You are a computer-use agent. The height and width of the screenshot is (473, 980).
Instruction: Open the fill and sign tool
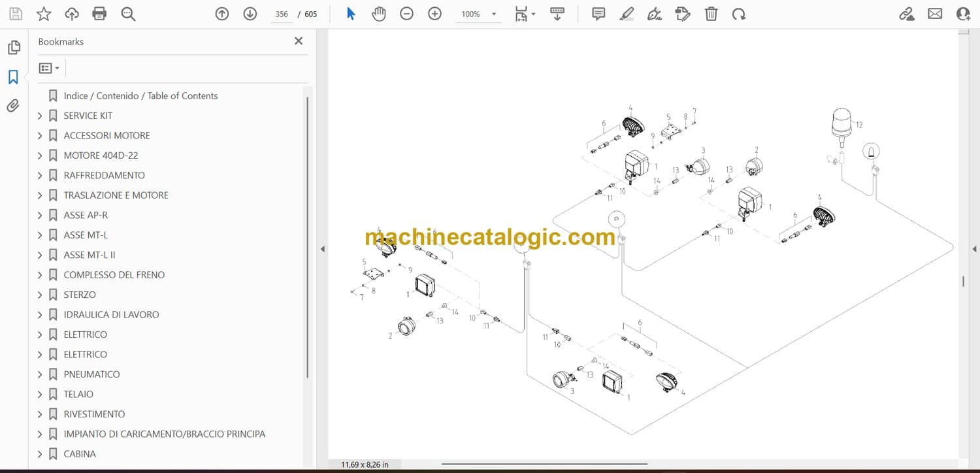[655, 14]
